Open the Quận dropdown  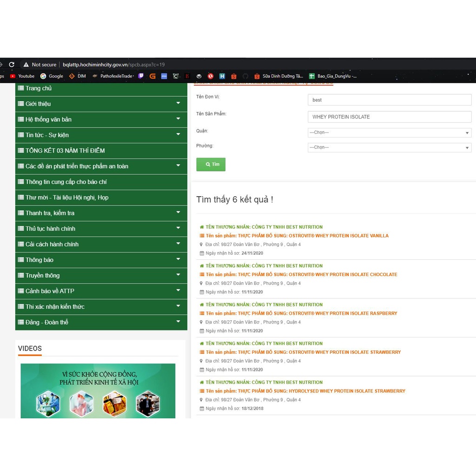click(389, 133)
